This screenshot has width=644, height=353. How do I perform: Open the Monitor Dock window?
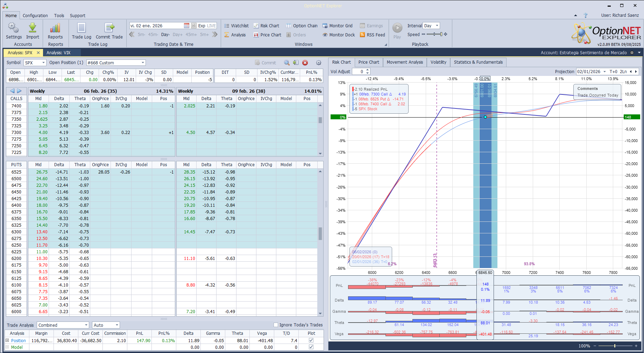pos(339,35)
